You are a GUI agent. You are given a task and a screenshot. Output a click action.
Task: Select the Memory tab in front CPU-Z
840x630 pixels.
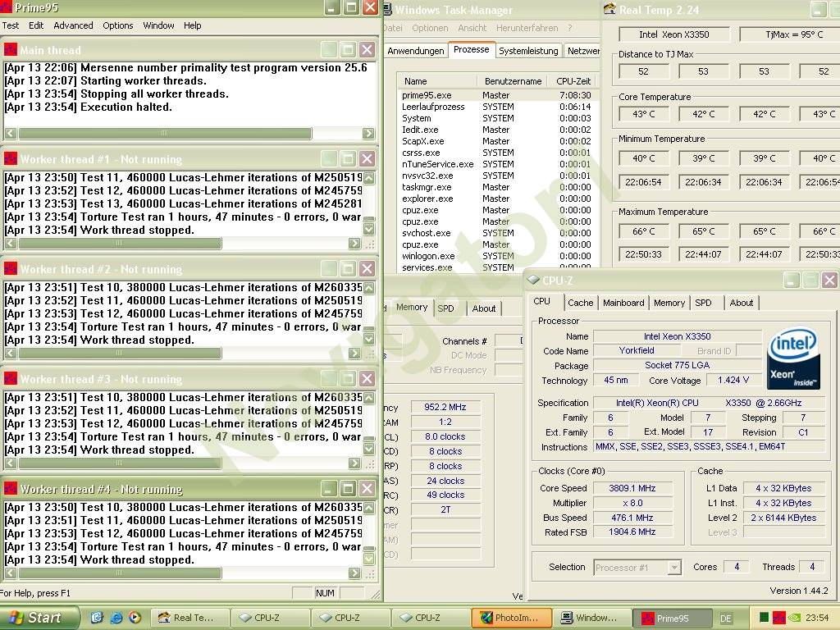(669, 303)
